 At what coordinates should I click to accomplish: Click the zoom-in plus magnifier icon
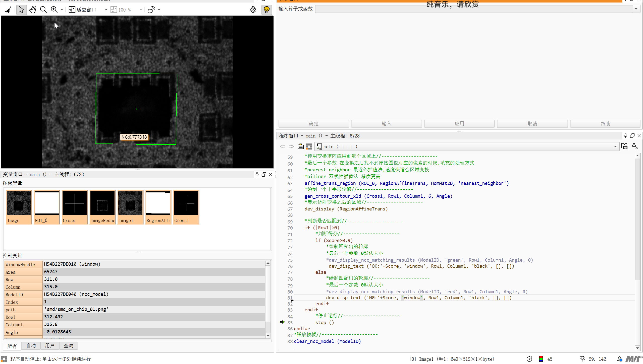(x=54, y=10)
